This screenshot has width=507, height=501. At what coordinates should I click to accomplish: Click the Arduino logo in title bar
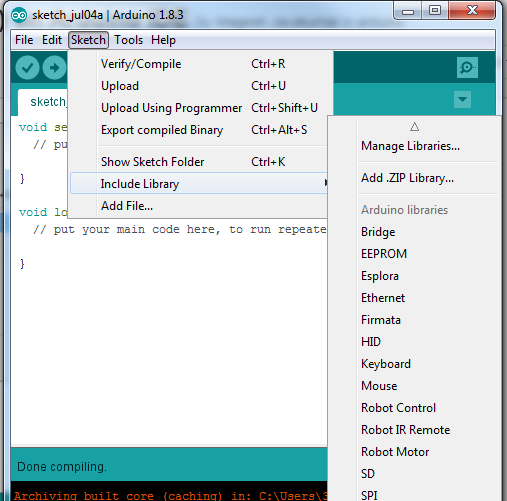click(x=19, y=15)
